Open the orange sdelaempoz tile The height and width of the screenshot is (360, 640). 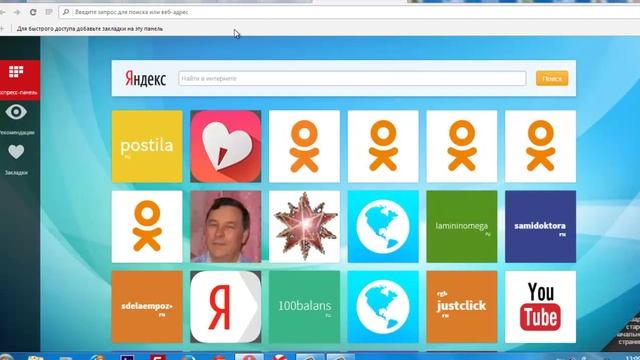147,307
